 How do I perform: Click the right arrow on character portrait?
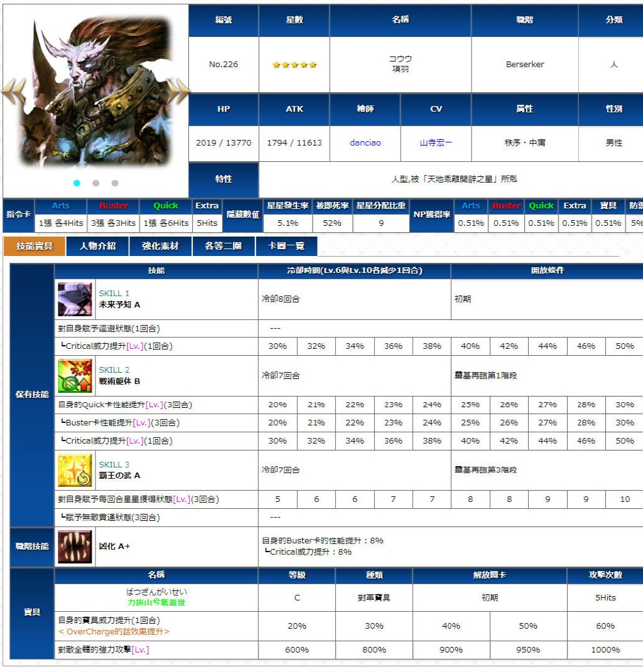(x=176, y=91)
